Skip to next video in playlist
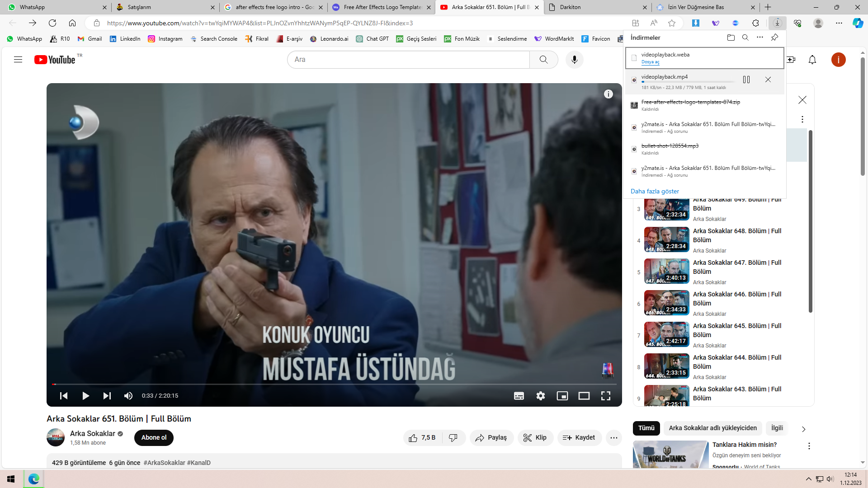The width and height of the screenshot is (868, 488). (107, 396)
